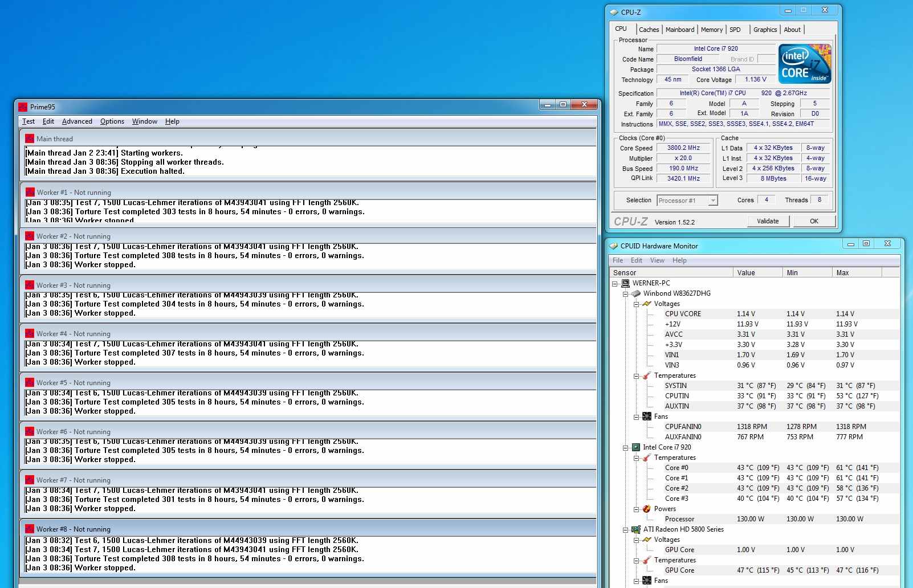
Task: Select the CPU VCORE sensor row
Action: click(755, 314)
